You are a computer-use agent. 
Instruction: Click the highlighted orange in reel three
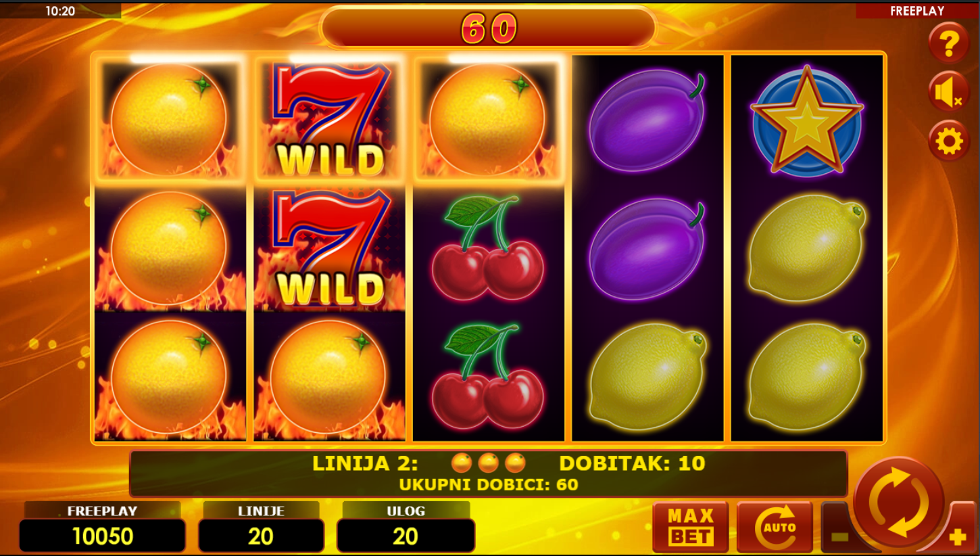point(487,120)
